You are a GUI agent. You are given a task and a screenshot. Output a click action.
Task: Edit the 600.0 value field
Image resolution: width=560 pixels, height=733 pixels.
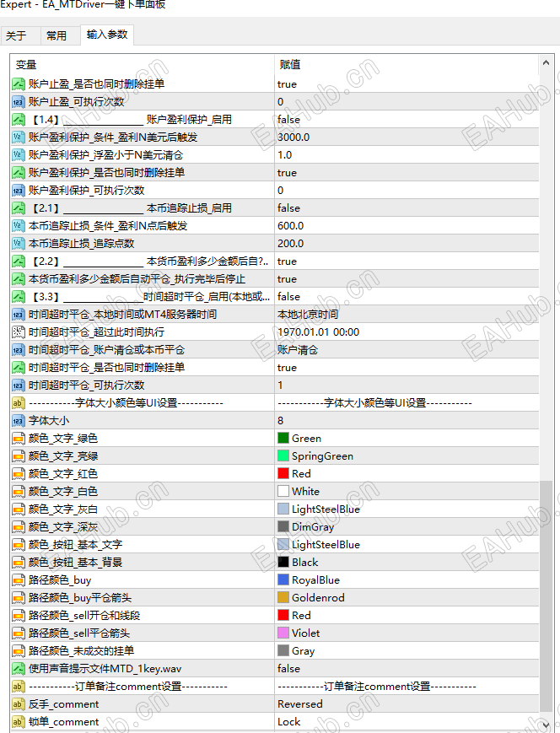tap(407, 226)
